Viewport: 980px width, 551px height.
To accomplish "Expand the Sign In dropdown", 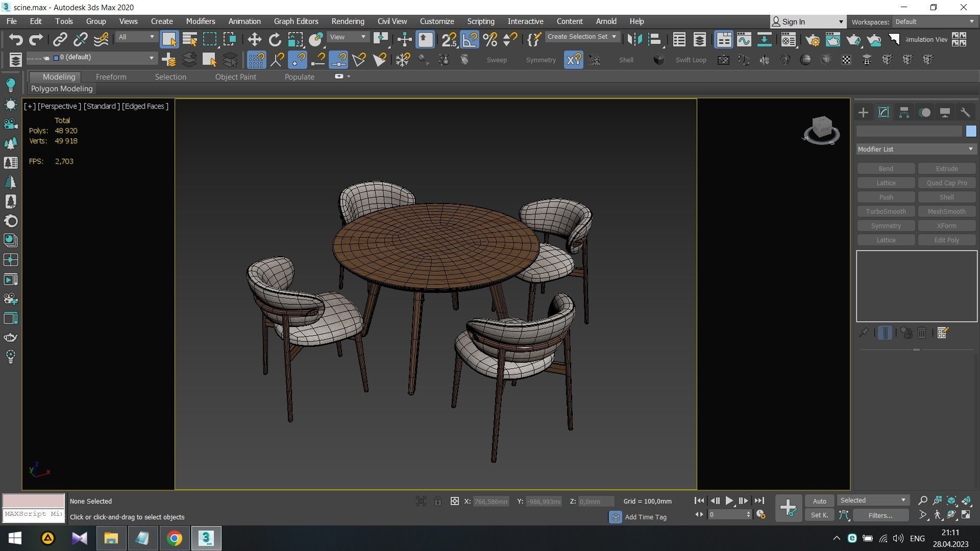I will coord(841,22).
